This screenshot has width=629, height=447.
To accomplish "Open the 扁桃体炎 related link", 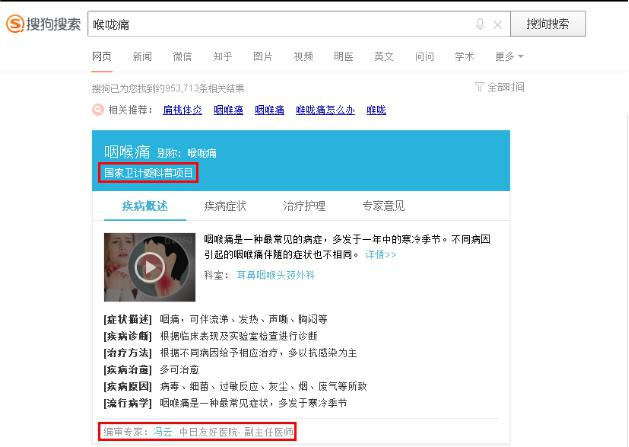I will 183,110.
